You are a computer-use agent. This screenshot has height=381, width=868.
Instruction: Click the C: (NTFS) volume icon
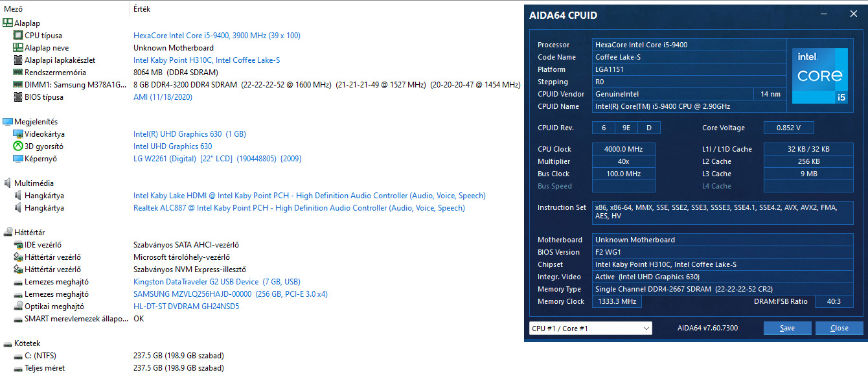[18, 356]
